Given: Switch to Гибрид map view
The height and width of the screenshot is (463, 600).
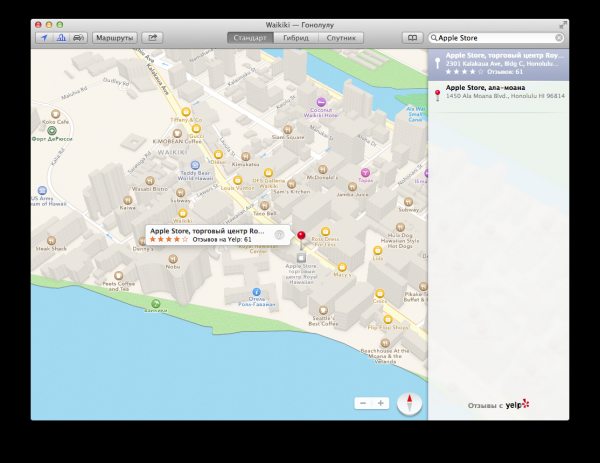Looking at the screenshot, I should tap(296, 38).
